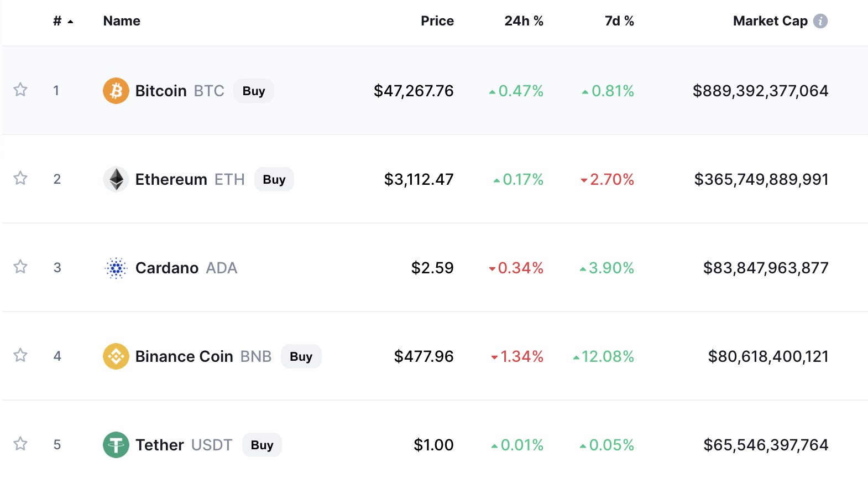
Task: Open the Cardano ADA coin page
Action: pyautogui.click(x=186, y=268)
